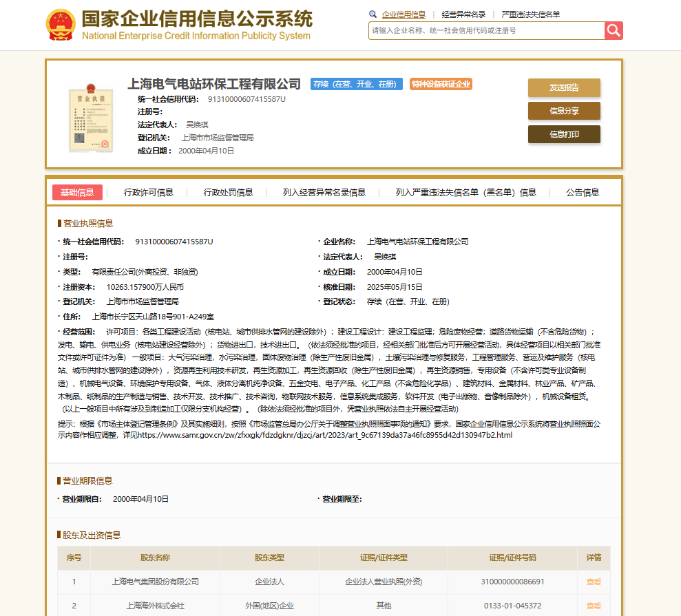Image resolution: width=681 pixels, height=616 pixels.
Task: Click the 存续（在营、开业、在册） status badge
Action: [x=357, y=84]
